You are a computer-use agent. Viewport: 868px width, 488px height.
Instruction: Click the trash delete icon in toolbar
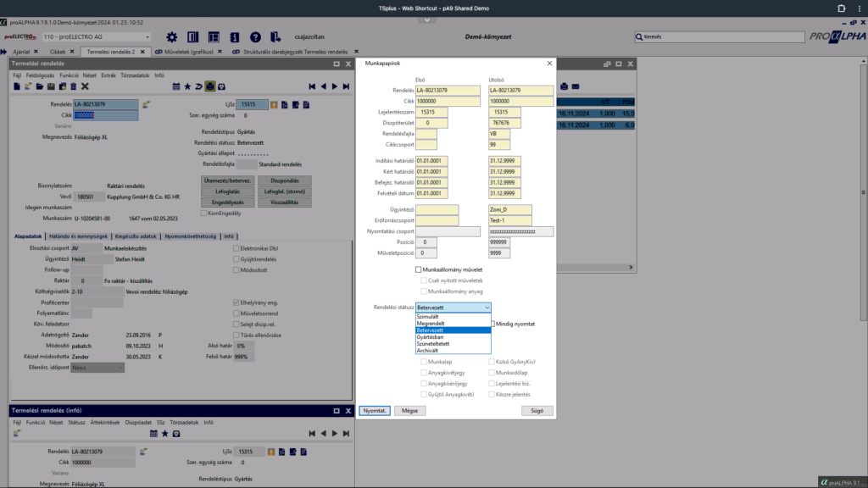coord(73,86)
